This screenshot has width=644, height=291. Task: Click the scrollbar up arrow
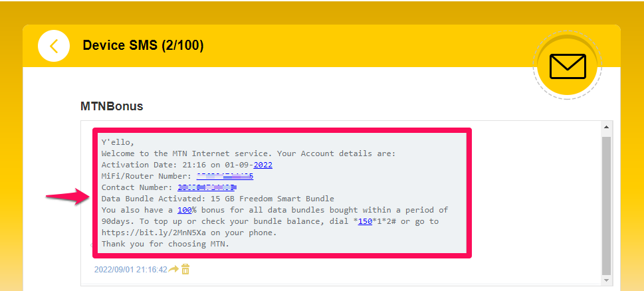point(606,128)
